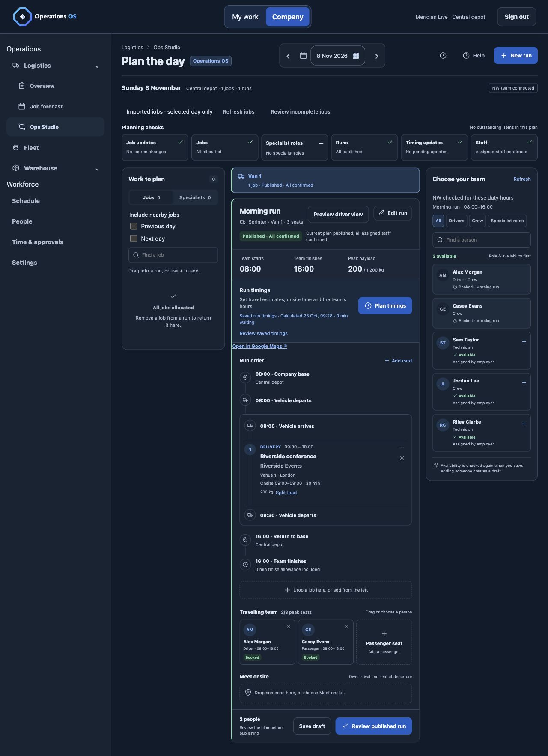Open in Google Maps link
The width and height of the screenshot is (548, 756).
[259, 346]
